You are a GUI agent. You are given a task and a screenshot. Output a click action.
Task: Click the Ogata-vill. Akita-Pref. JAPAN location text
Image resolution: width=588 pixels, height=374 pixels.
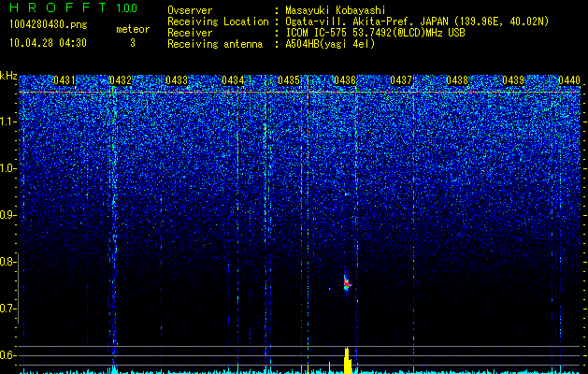[x=417, y=22]
